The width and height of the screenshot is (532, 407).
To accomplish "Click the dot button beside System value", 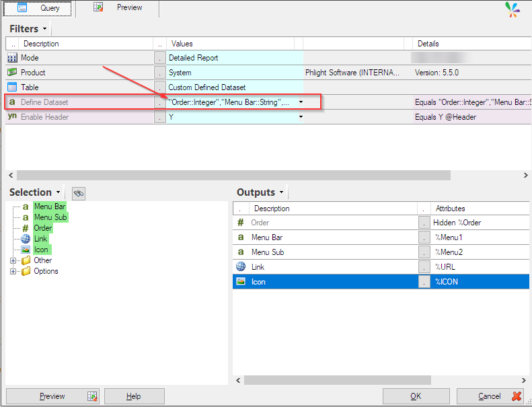I will (160, 72).
